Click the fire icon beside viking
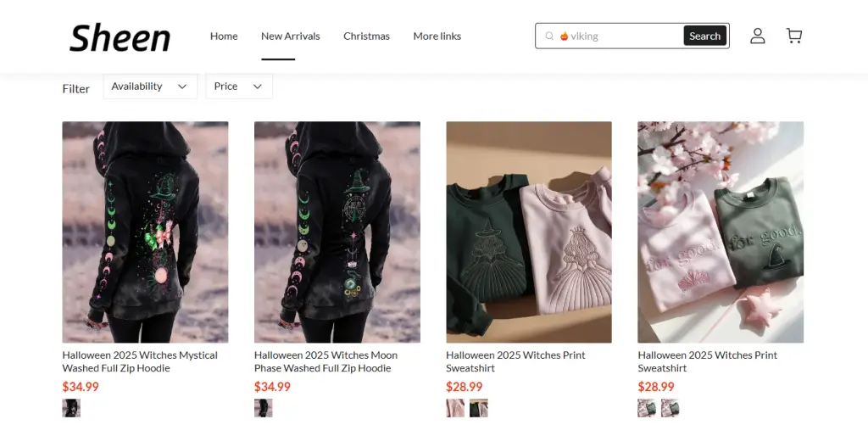 click(564, 36)
